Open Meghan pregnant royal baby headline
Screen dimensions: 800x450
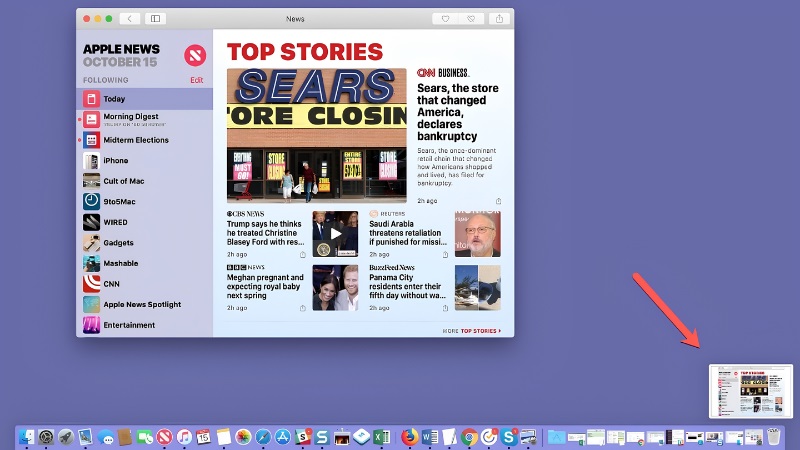[265, 286]
